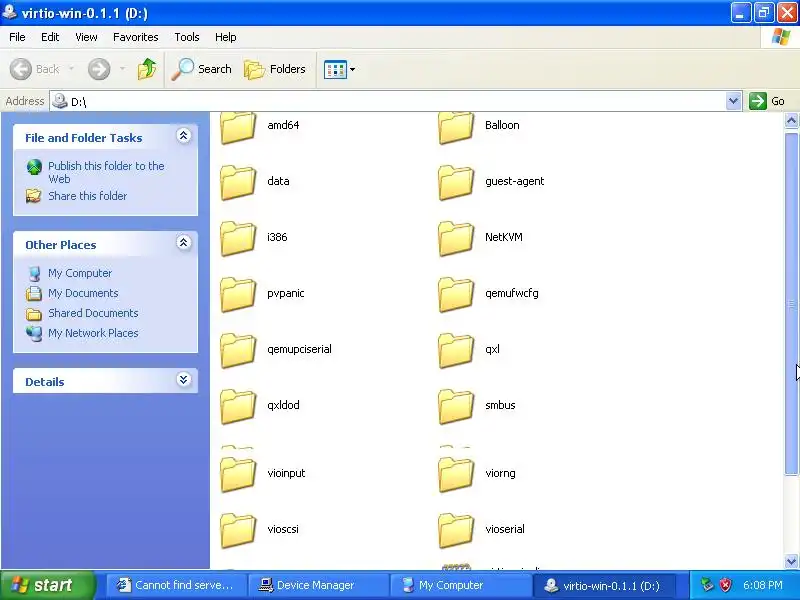Click the vertical scrollbar thumb
Viewport: 800px width, 600px height.
point(791,304)
